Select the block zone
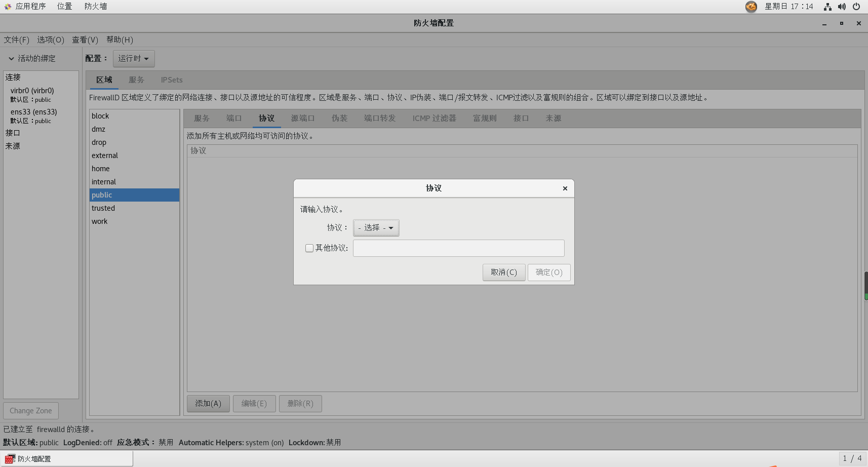Image resolution: width=868 pixels, height=467 pixels. (134, 116)
